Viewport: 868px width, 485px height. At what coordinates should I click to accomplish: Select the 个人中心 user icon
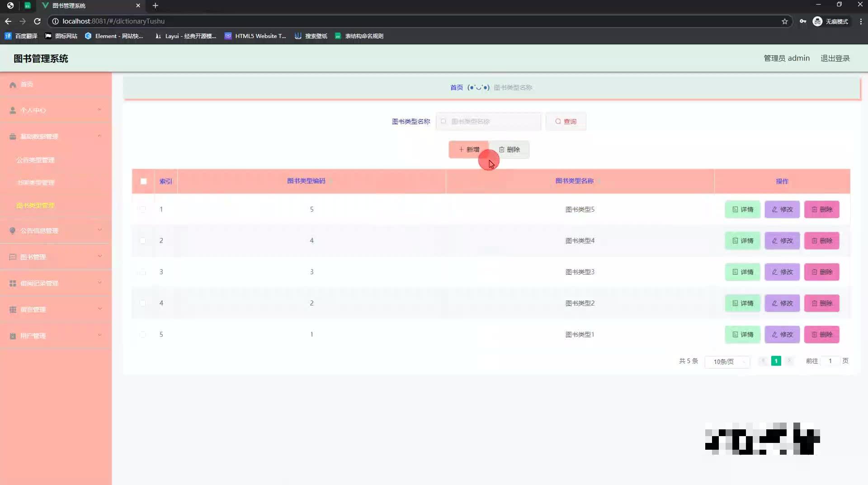click(x=12, y=110)
